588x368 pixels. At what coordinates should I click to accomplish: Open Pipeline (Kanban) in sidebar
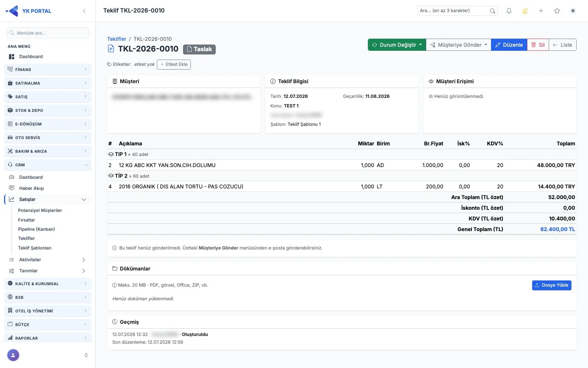tap(36, 229)
